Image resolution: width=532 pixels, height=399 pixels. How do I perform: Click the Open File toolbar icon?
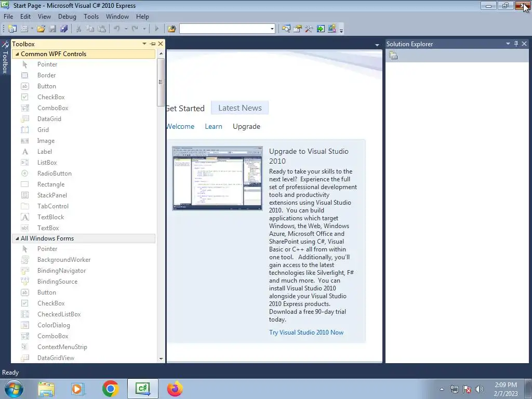click(41, 29)
